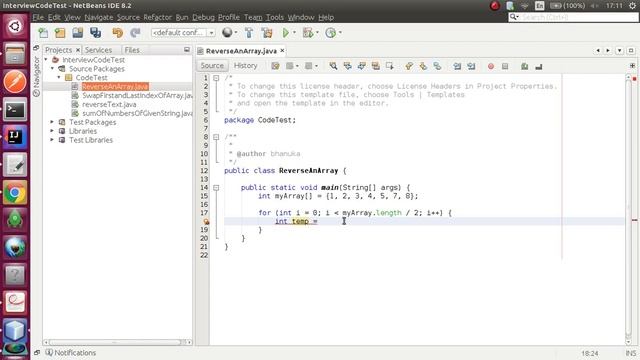This screenshot has height=360, width=640.
Task: Open the default config combo box
Action: click(x=183, y=32)
